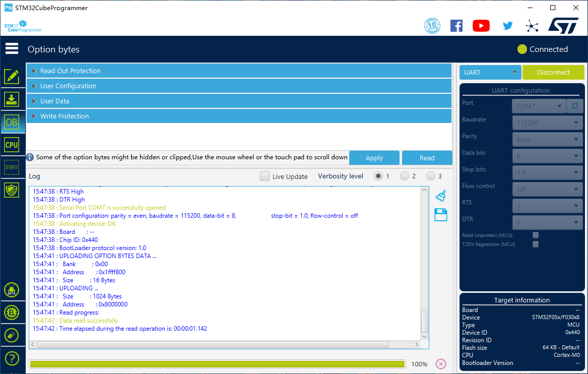Viewport: 588px width, 374px height.
Task: Click the ST community network icon
Action: [x=532, y=26]
